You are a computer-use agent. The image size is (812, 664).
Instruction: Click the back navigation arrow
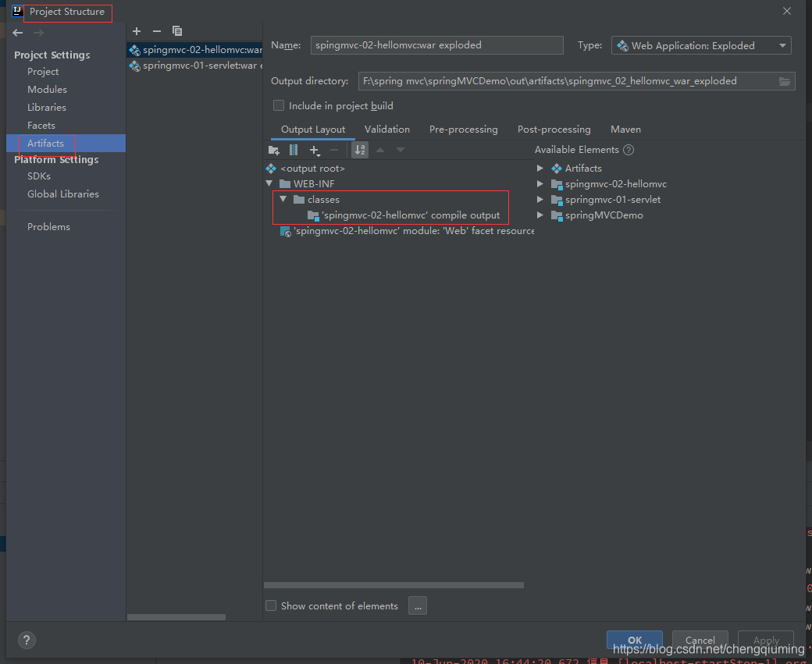pyautogui.click(x=18, y=33)
